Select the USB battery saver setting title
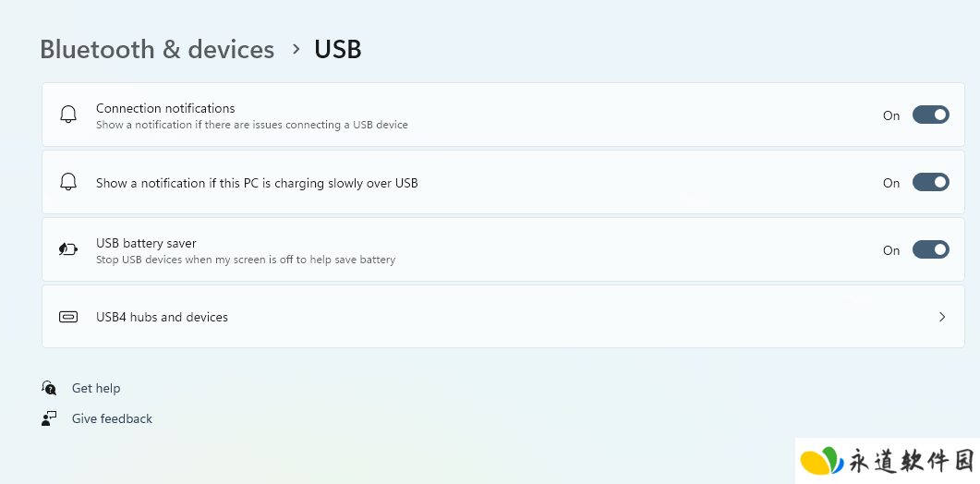The width and height of the screenshot is (980, 484). tap(146, 243)
